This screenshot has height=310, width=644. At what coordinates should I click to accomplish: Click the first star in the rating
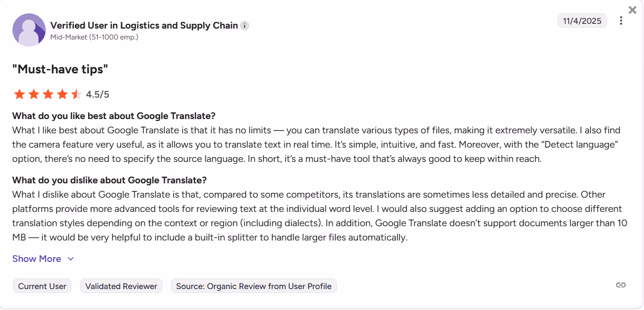pos(20,94)
